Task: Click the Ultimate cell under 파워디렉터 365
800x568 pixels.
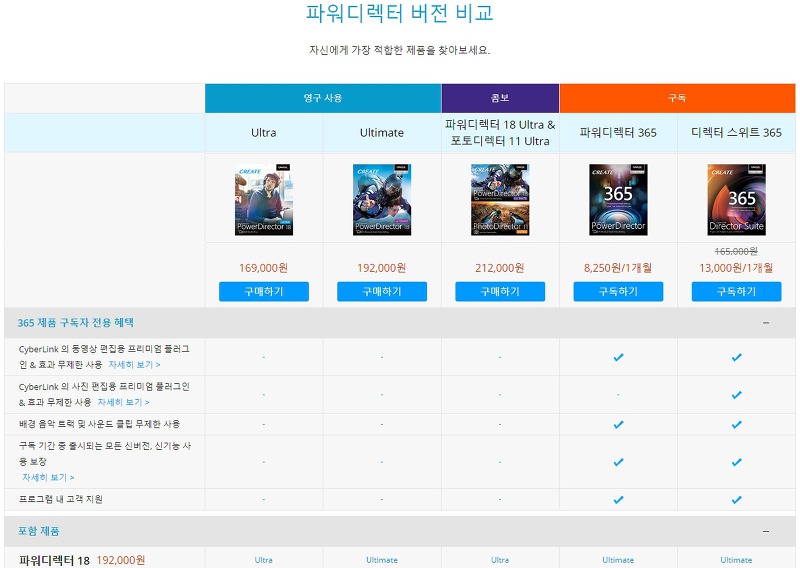Action: pyautogui.click(x=618, y=560)
